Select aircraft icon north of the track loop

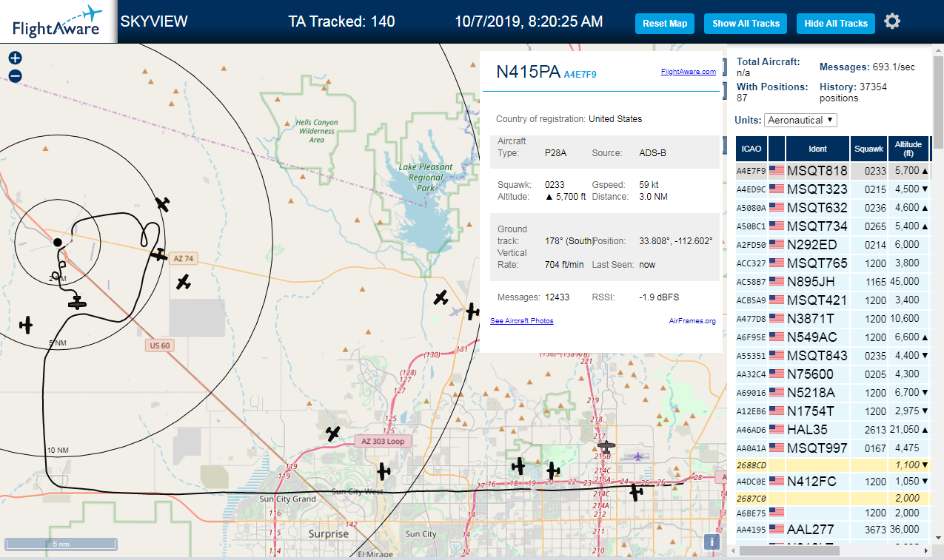[x=163, y=204]
